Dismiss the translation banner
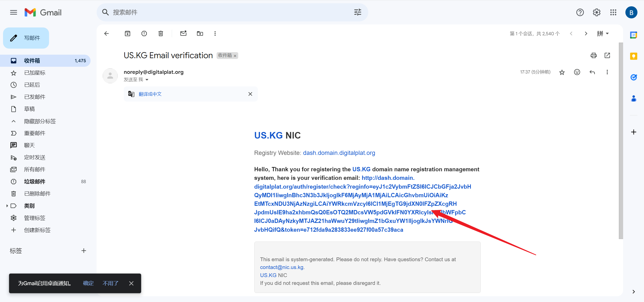The image size is (644, 302). (250, 94)
